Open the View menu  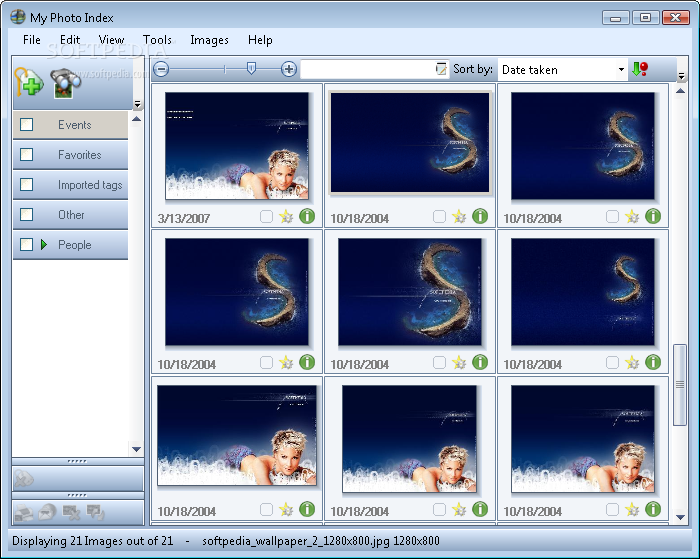click(x=111, y=40)
